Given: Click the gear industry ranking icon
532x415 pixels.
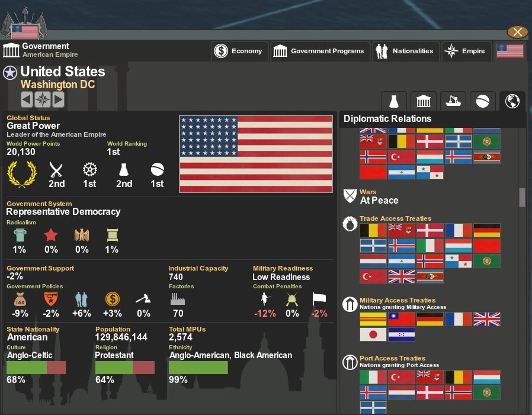Looking at the screenshot, I should (89, 170).
